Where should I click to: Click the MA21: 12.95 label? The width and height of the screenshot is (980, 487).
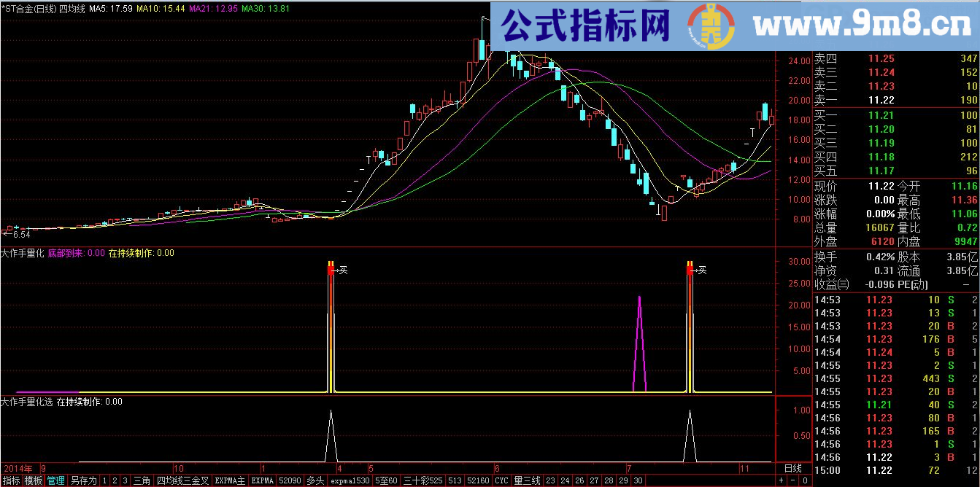[212, 8]
